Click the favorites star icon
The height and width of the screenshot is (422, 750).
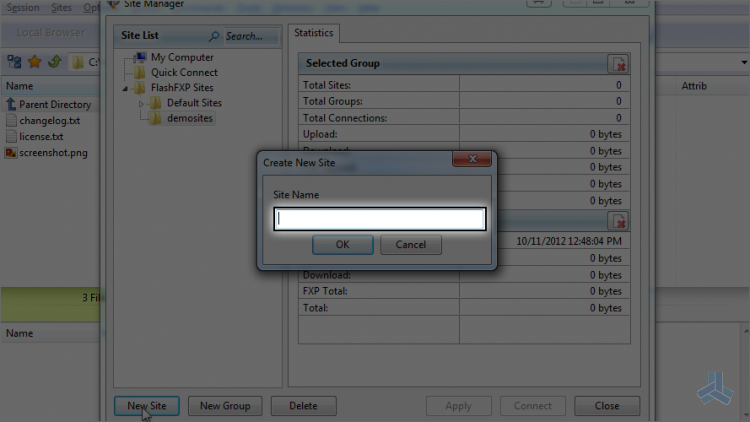(x=34, y=62)
